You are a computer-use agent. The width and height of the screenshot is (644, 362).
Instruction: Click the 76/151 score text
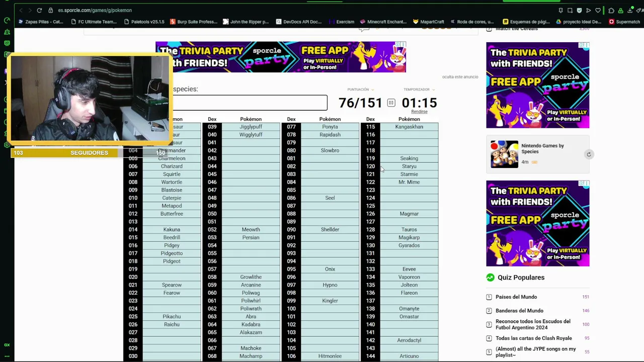(360, 103)
